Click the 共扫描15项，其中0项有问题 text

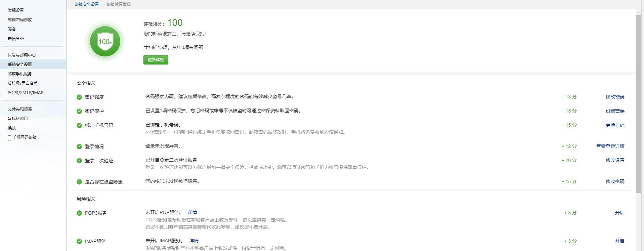pyautogui.click(x=173, y=47)
